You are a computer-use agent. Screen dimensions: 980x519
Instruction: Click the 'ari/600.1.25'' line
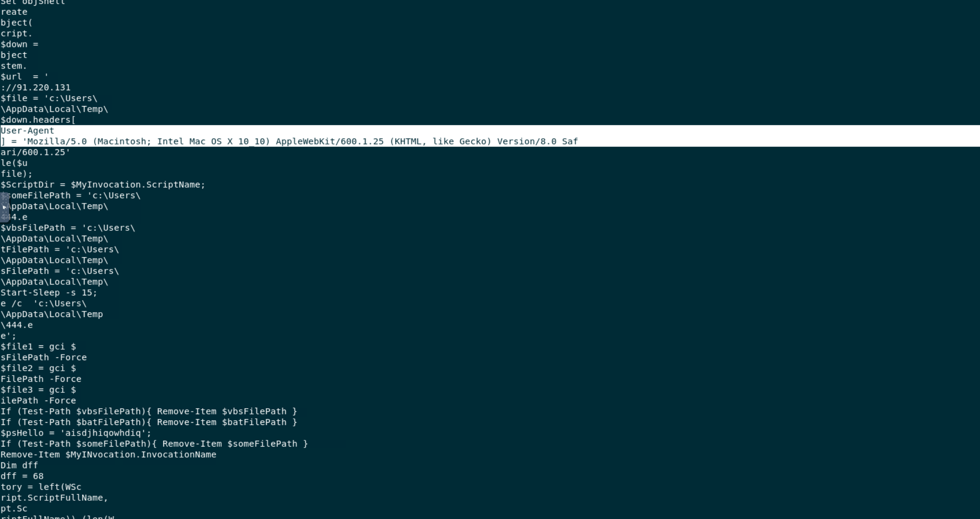click(x=35, y=152)
